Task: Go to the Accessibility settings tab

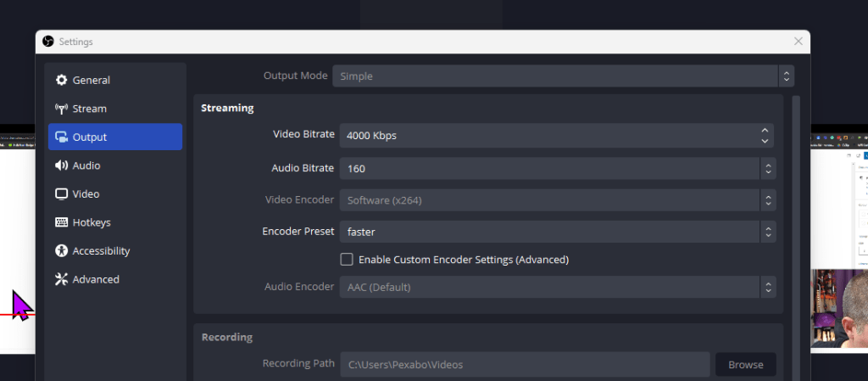Action: (x=115, y=251)
